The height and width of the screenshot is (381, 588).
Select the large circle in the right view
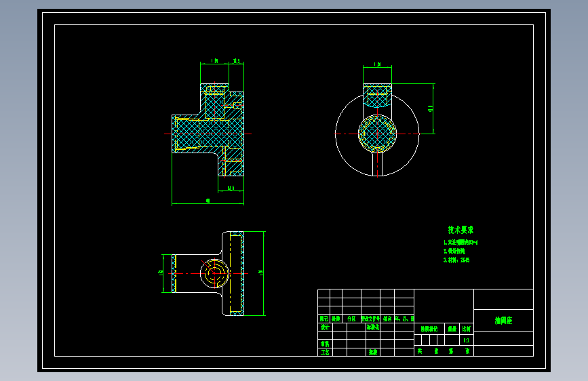click(x=377, y=134)
